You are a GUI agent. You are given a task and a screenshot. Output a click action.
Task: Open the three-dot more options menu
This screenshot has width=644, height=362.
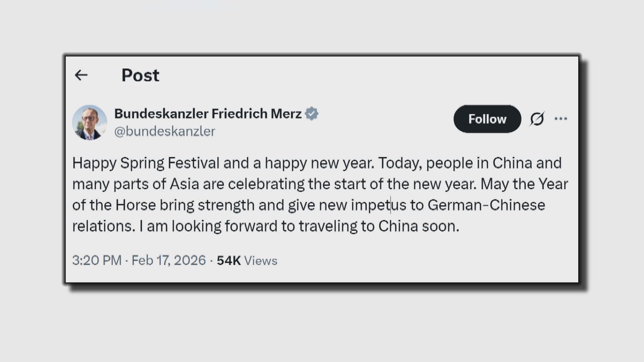pos(561,119)
